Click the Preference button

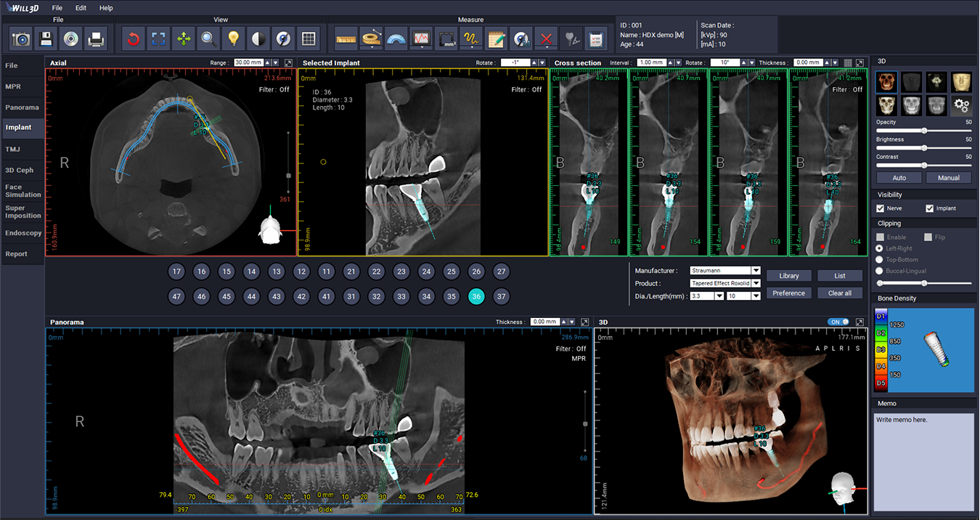pyautogui.click(x=789, y=293)
